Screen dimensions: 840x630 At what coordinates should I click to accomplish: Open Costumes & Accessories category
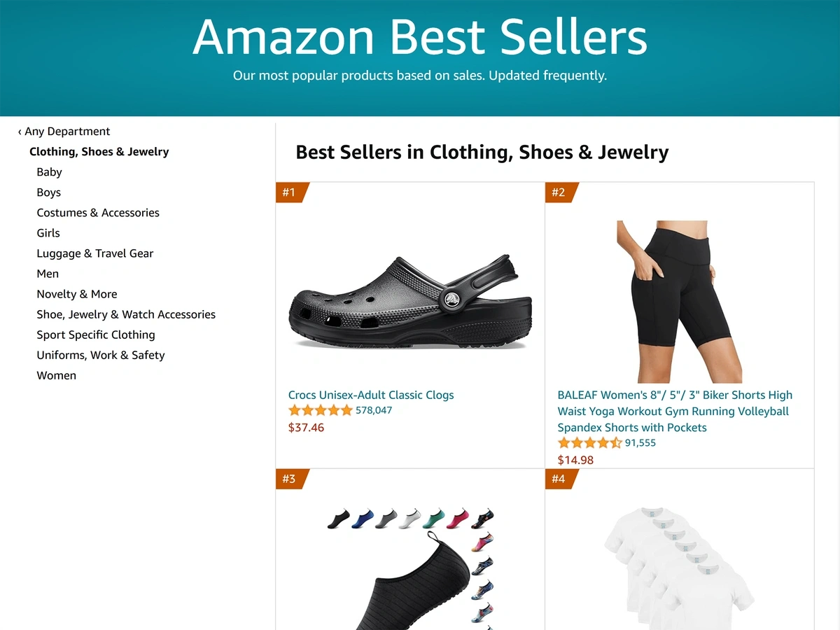click(x=98, y=213)
